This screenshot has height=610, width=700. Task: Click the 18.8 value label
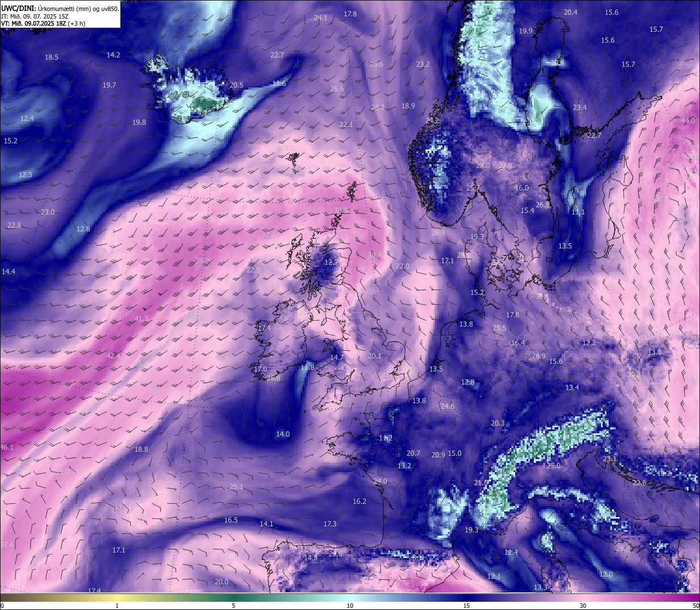[x=141, y=449]
